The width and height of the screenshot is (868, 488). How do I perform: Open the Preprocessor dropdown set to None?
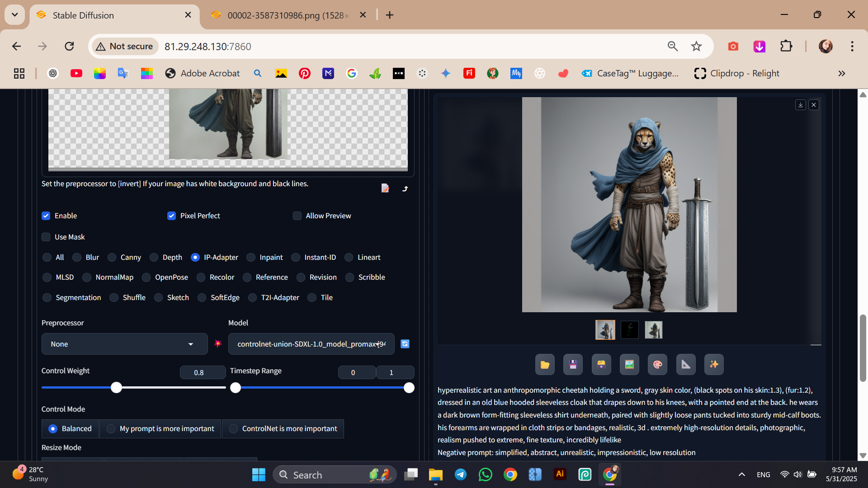click(x=124, y=344)
